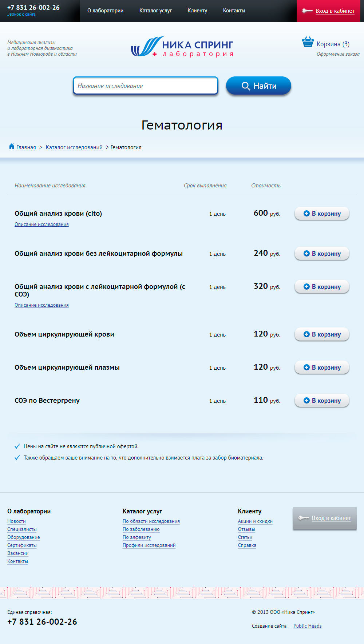Click plus icon for Объем циркулирующей крови
Image resolution: width=364 pixels, height=644 pixels.
click(x=306, y=334)
